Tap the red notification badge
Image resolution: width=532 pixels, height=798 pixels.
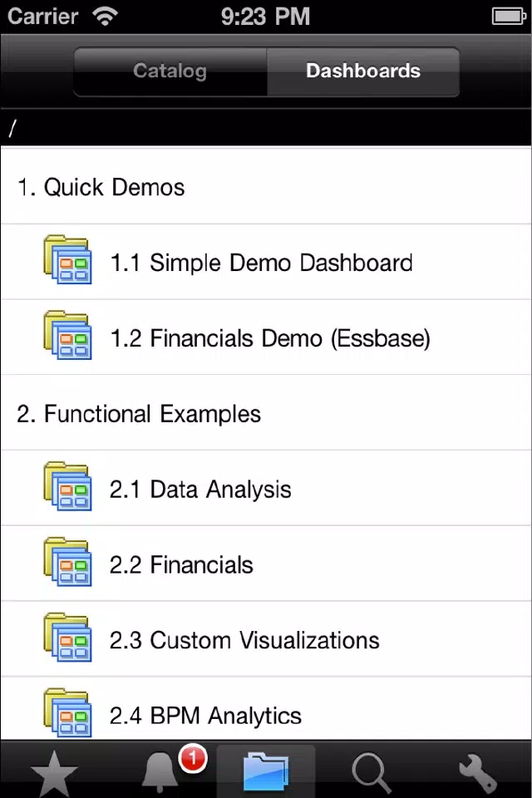tap(193, 759)
